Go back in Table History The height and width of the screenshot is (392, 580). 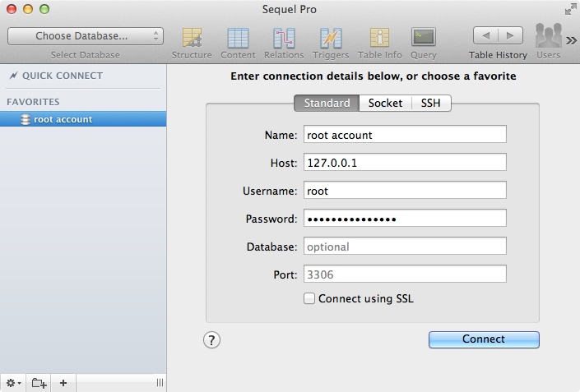[x=485, y=35]
